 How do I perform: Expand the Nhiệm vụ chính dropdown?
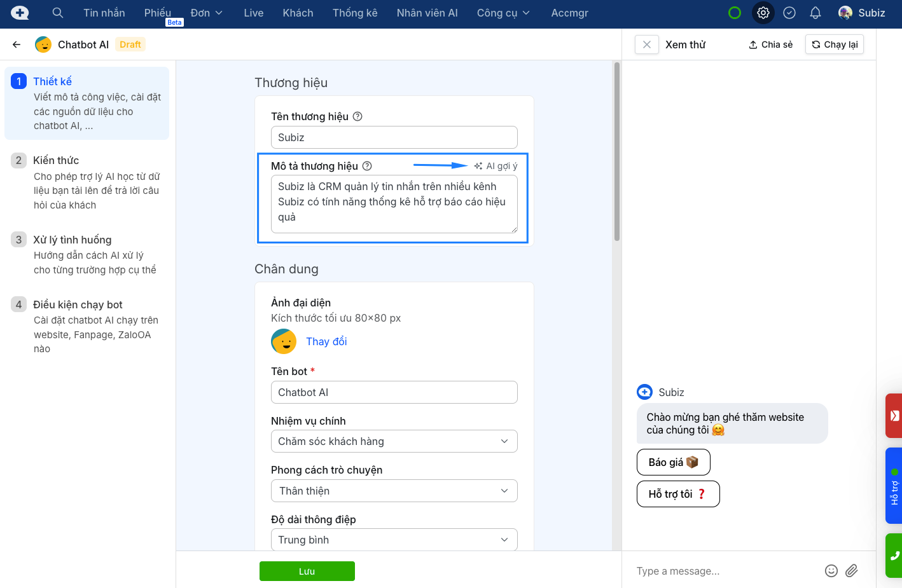tap(394, 441)
